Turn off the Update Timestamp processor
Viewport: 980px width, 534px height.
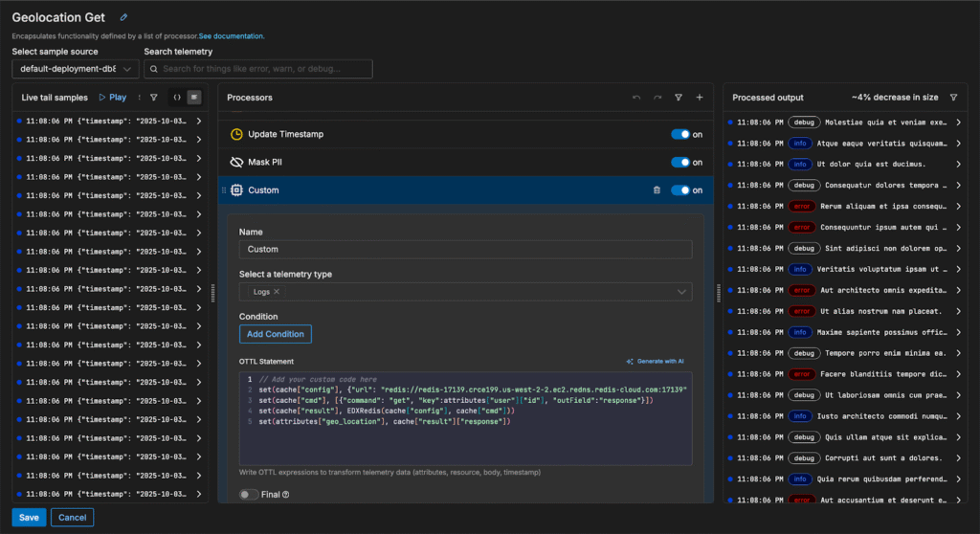(x=680, y=135)
